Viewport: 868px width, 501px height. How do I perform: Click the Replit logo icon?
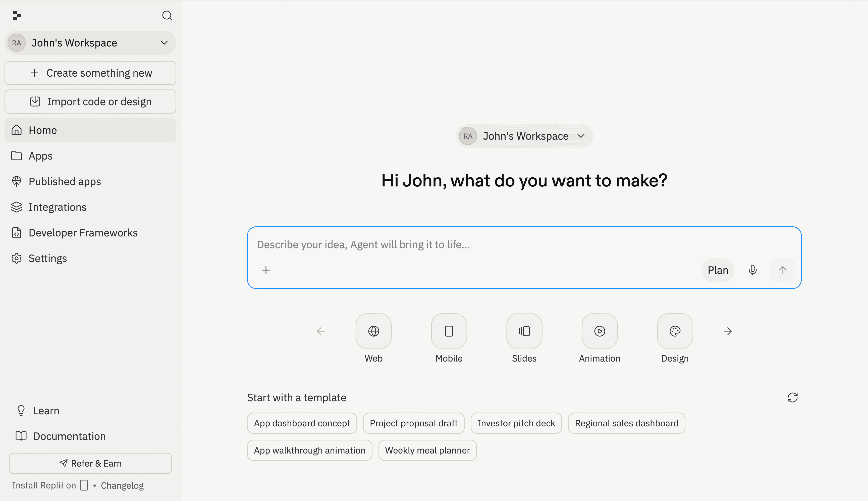[17, 16]
